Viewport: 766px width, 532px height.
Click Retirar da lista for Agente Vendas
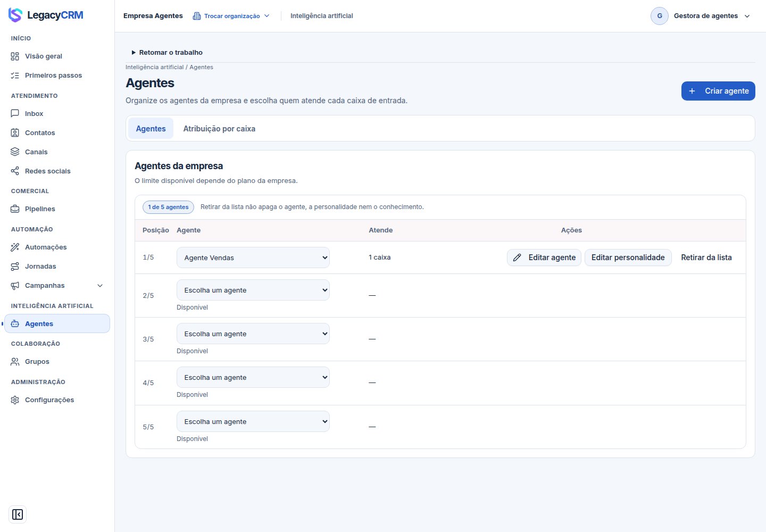tap(706, 257)
